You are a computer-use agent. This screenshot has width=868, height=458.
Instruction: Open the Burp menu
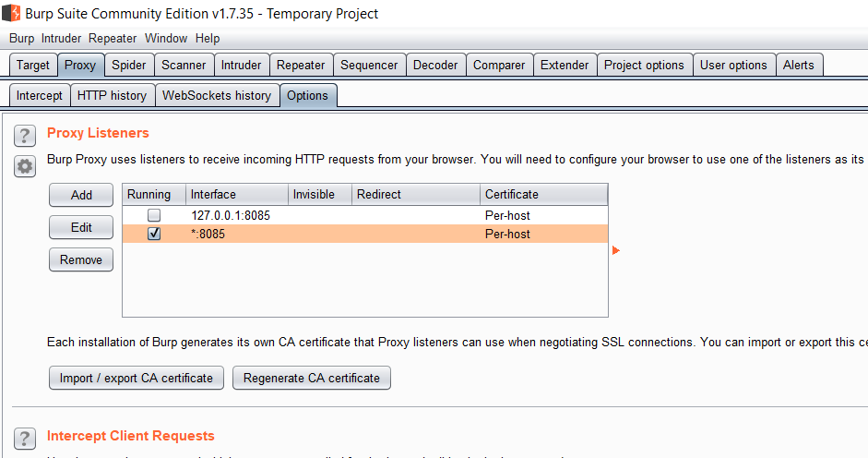[21, 38]
